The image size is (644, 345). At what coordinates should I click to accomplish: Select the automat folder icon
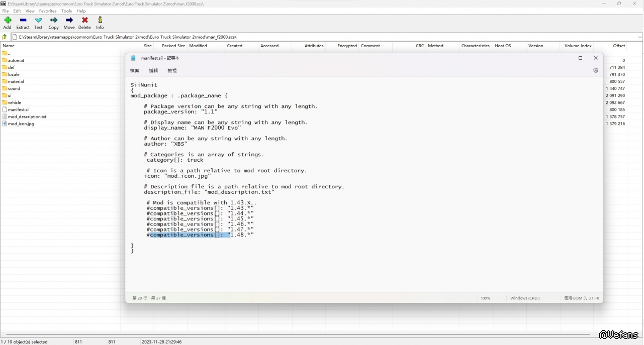[x=5, y=60]
